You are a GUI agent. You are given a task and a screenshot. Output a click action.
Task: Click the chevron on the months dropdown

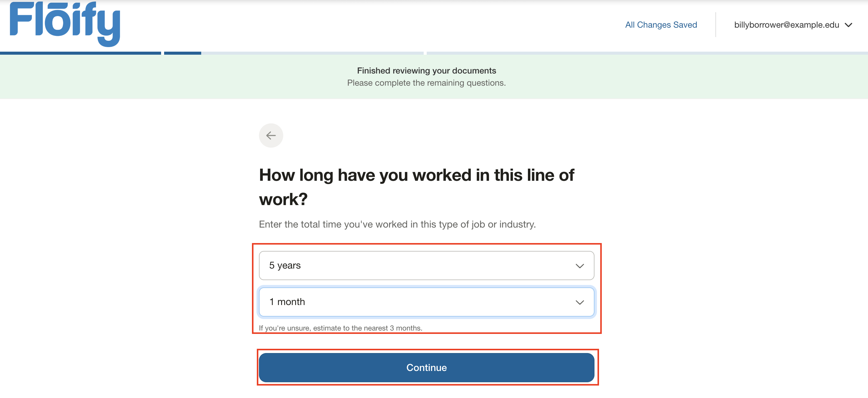click(x=579, y=302)
